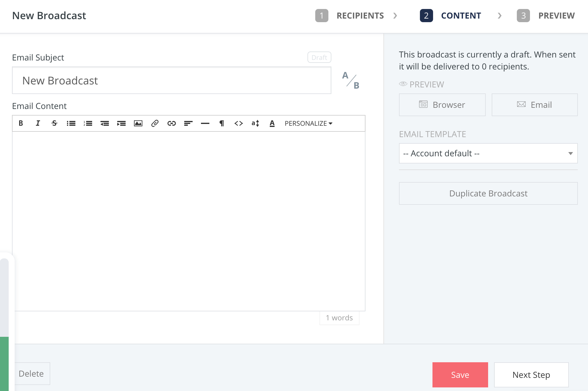Go to the Preview step
Viewport: 588px width, 391px height.
point(556,16)
